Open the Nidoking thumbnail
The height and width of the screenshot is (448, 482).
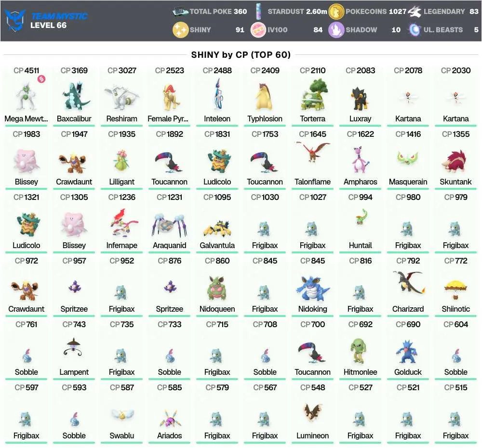tap(313, 288)
